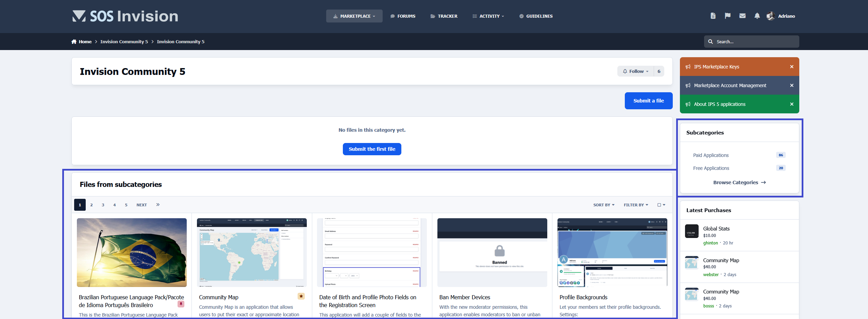The image size is (868, 319).
Task: Open the Follow dropdown
Action: (635, 71)
